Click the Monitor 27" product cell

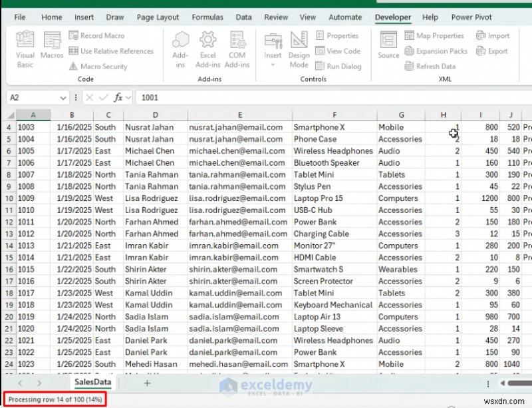point(334,246)
